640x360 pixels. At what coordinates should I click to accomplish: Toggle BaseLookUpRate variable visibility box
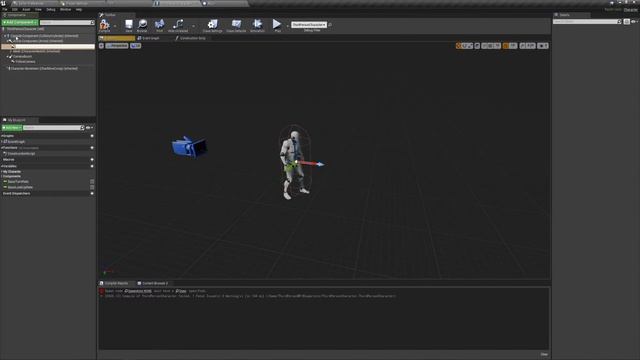[92, 187]
